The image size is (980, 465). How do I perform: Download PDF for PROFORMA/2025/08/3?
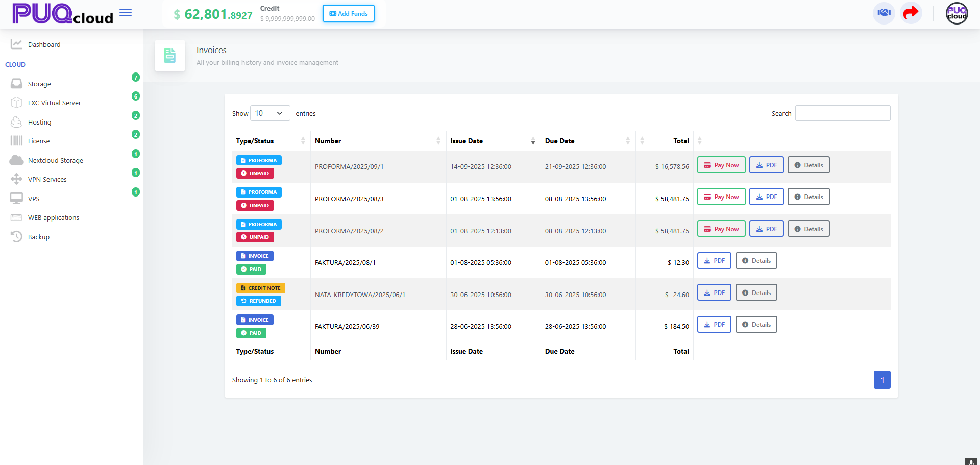coord(767,197)
